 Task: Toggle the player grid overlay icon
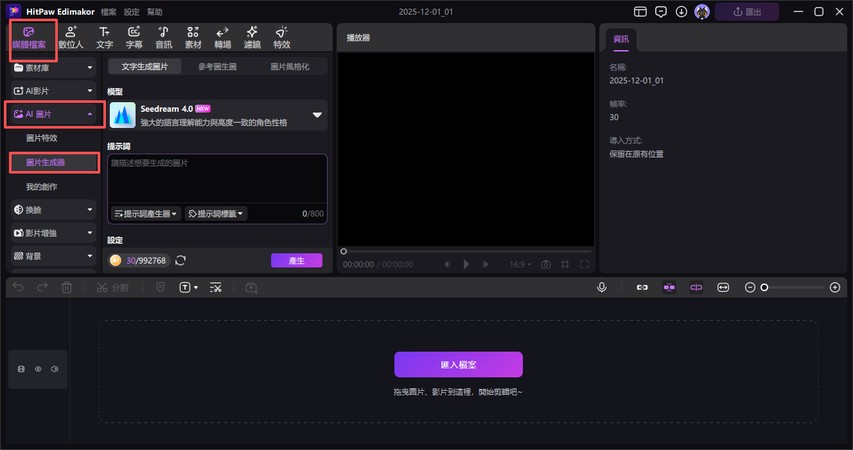click(x=565, y=264)
